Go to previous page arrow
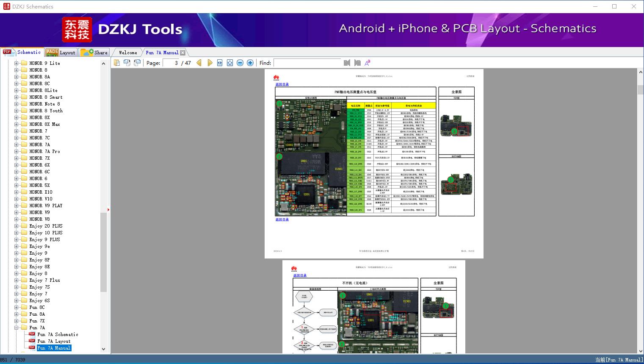The image size is (644, 364). pos(199,63)
